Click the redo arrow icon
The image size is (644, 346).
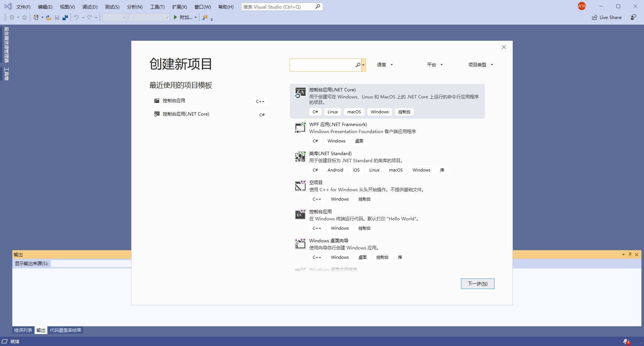pos(89,18)
